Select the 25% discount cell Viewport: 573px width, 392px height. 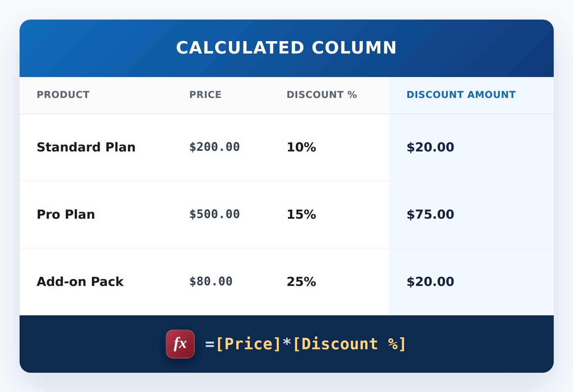click(x=301, y=282)
